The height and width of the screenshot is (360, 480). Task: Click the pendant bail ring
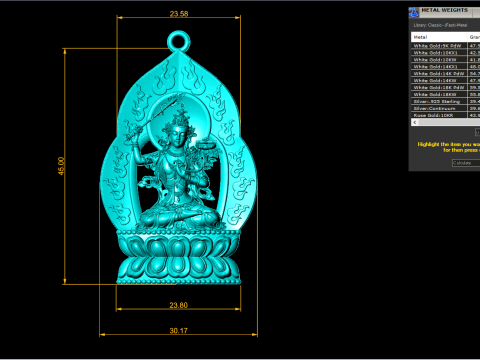[179, 41]
